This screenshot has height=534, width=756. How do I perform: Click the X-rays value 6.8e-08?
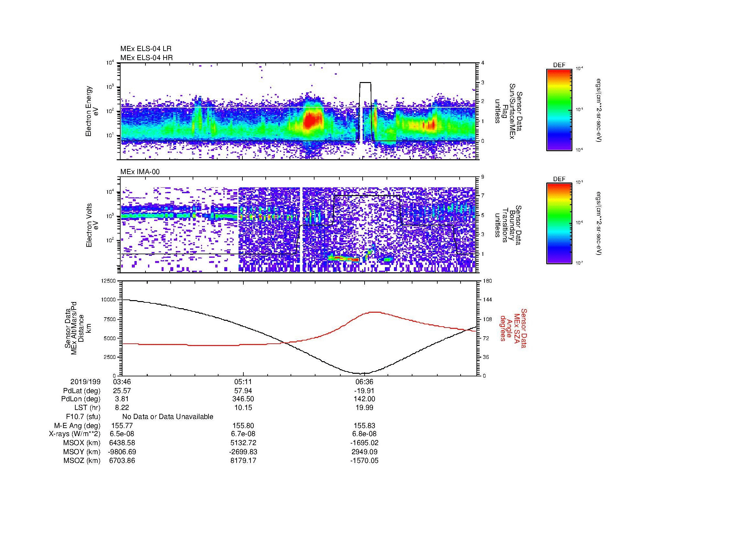coord(364,434)
